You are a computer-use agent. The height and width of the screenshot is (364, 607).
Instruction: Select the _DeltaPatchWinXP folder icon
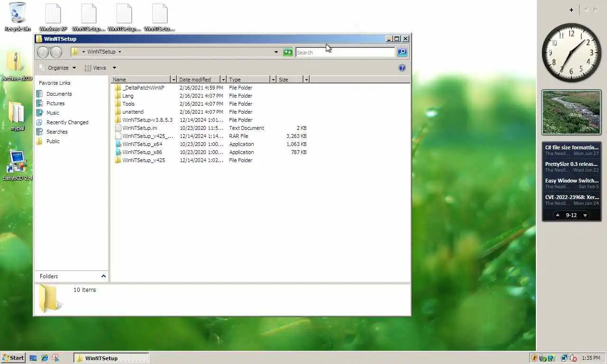pos(118,88)
